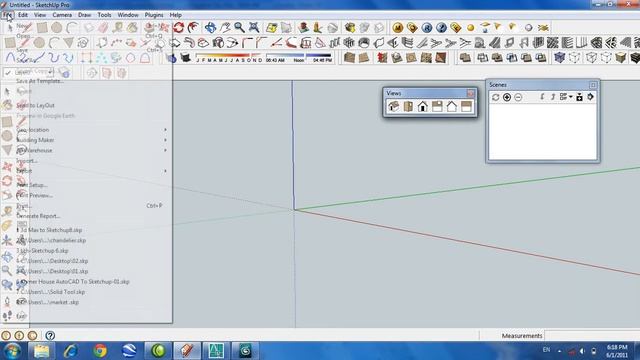This screenshot has height=360, width=640.
Task: Open the Draw menu
Action: coord(84,15)
